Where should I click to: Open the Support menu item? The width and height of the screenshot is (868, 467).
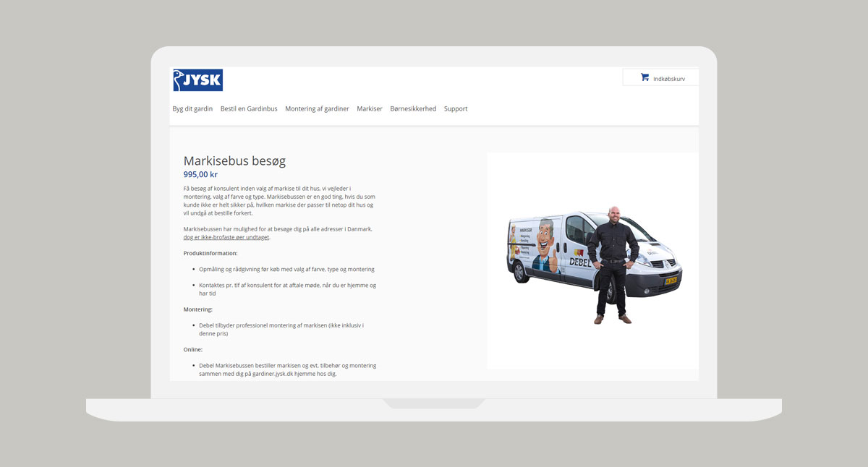(456, 109)
